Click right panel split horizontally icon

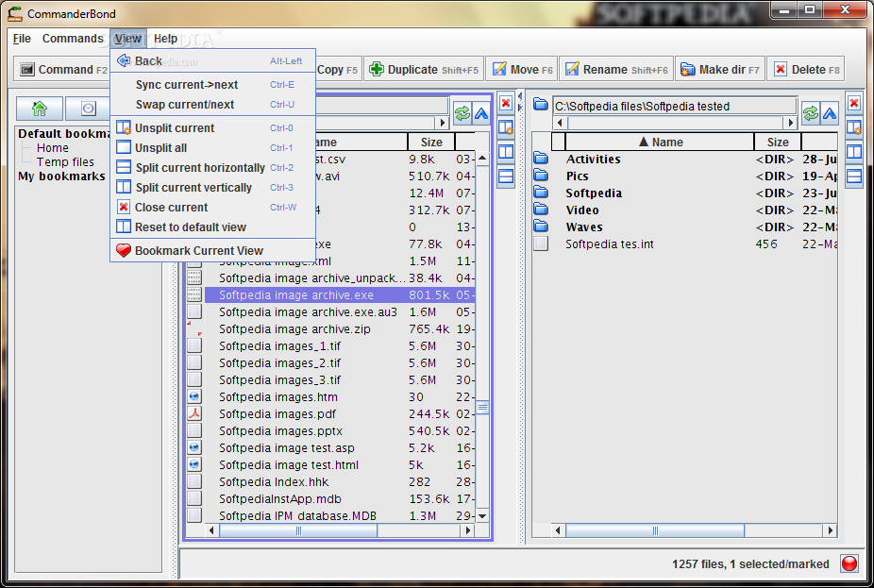point(854,176)
